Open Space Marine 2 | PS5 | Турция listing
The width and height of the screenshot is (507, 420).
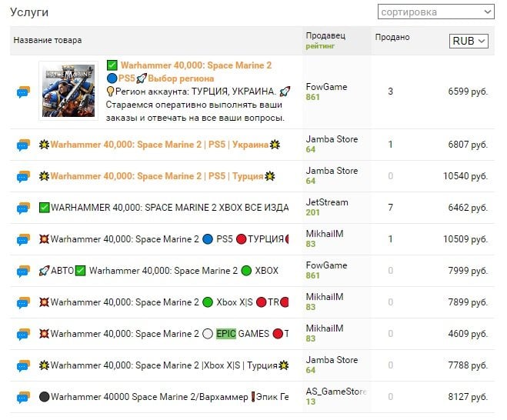(x=157, y=176)
